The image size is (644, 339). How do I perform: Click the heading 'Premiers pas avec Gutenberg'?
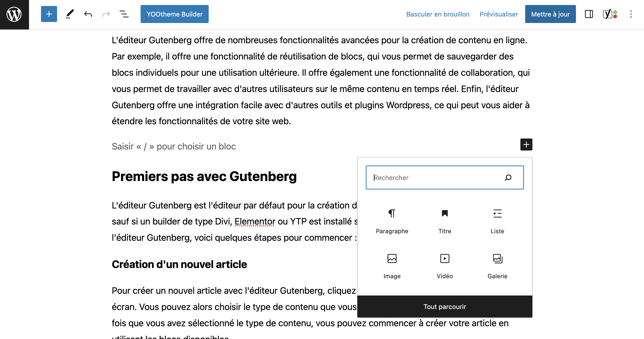pos(204,176)
